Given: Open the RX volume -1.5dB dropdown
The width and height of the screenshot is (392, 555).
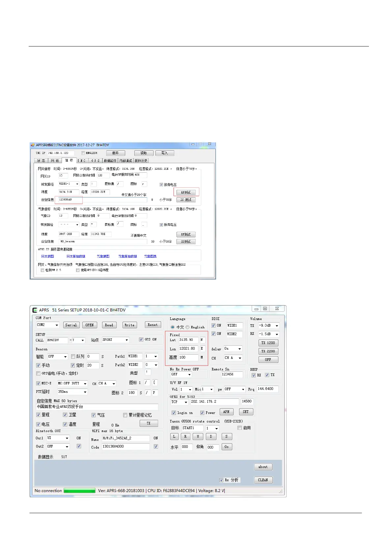Looking at the screenshot, I should point(277,334).
